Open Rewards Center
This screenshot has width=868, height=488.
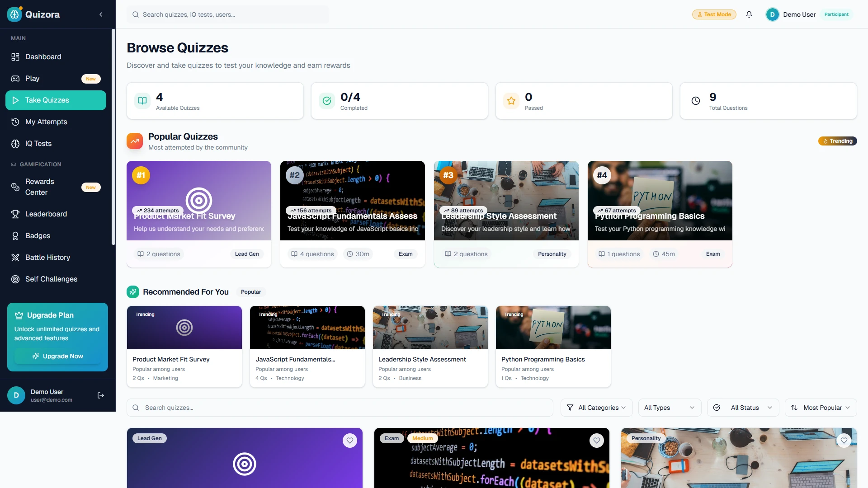click(x=56, y=187)
